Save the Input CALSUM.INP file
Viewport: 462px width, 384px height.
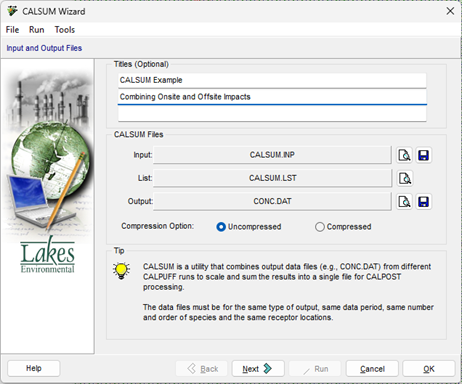[423, 155]
